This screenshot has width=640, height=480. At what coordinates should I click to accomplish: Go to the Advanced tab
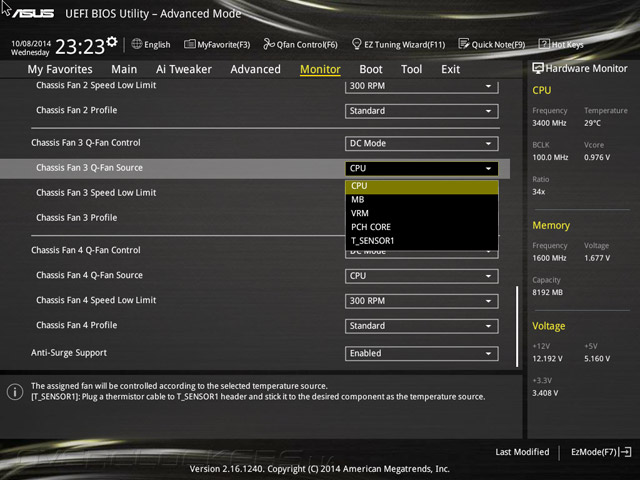point(256,69)
